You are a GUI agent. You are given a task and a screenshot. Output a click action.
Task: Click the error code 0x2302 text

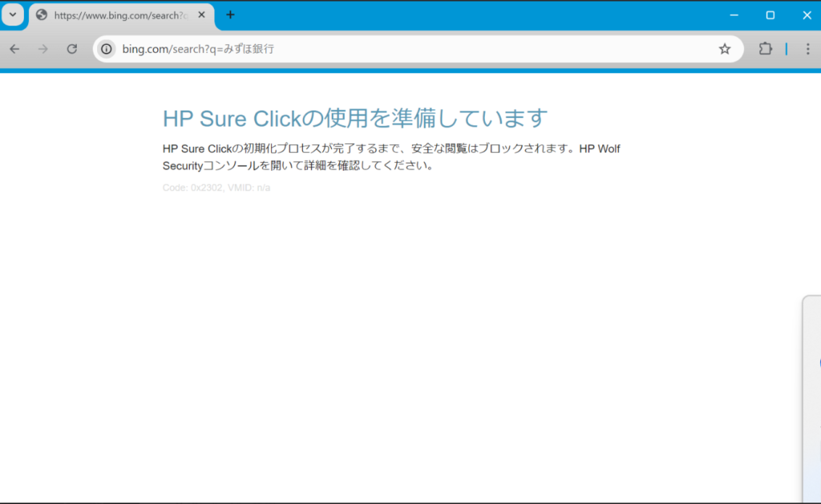[216, 187]
